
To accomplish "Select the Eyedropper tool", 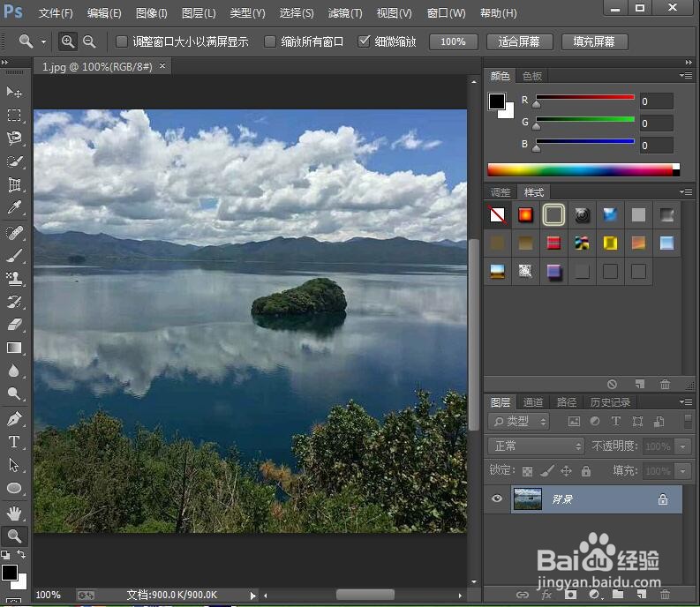I will [x=14, y=208].
